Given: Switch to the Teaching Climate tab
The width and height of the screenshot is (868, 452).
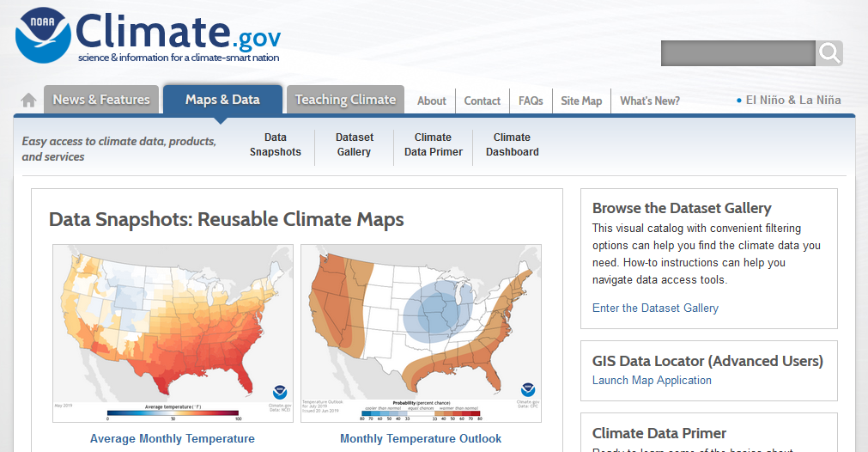Looking at the screenshot, I should (345, 100).
